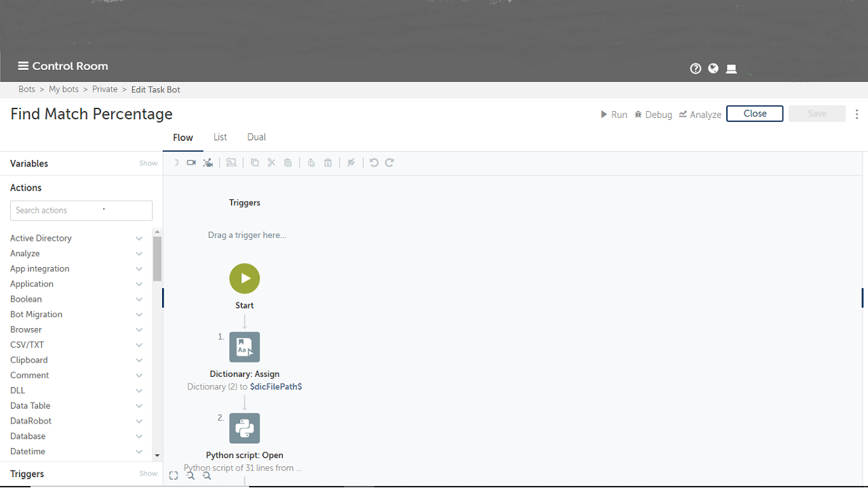This screenshot has height=488, width=868.
Task: Switch to the Flow view tab
Action: coord(183,138)
